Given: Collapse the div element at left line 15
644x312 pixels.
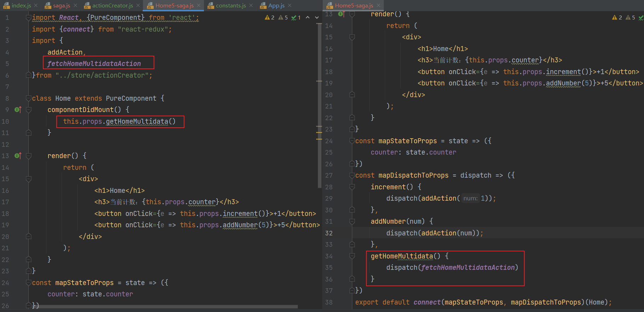Looking at the screenshot, I should tap(29, 179).
